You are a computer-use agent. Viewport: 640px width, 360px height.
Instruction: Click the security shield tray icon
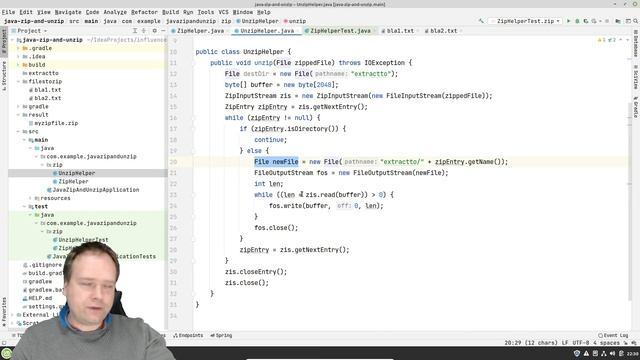(577, 353)
